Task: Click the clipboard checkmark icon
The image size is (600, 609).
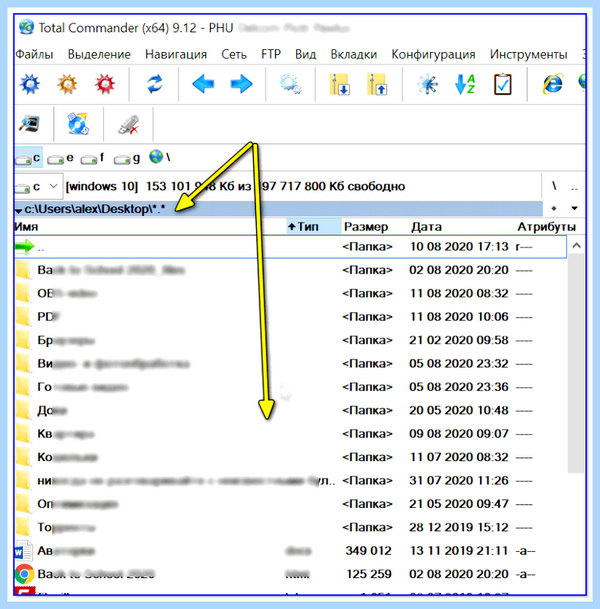Action: pos(503,84)
